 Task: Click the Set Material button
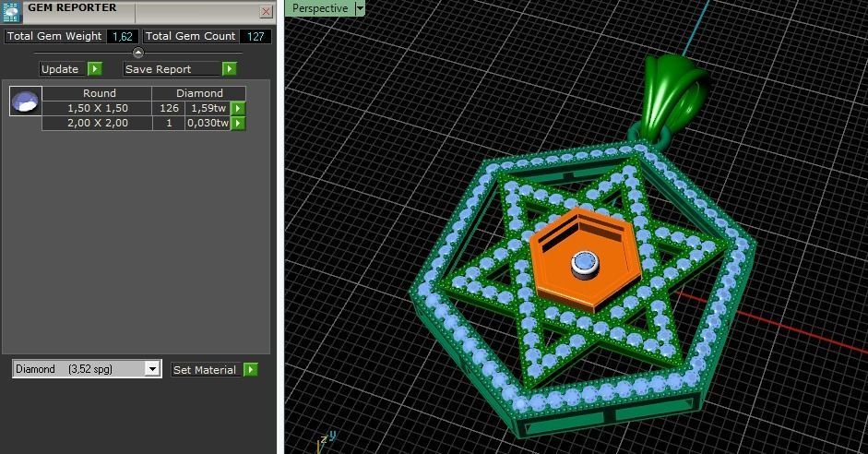205,370
